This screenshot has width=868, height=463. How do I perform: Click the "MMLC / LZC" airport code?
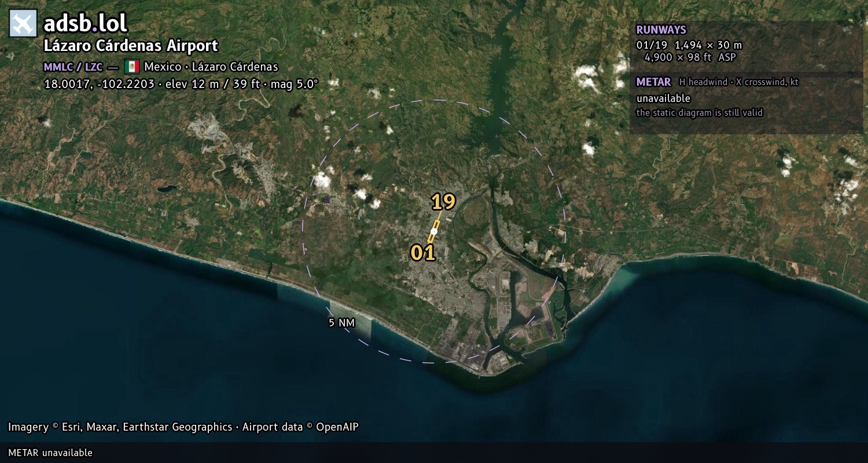(73, 67)
